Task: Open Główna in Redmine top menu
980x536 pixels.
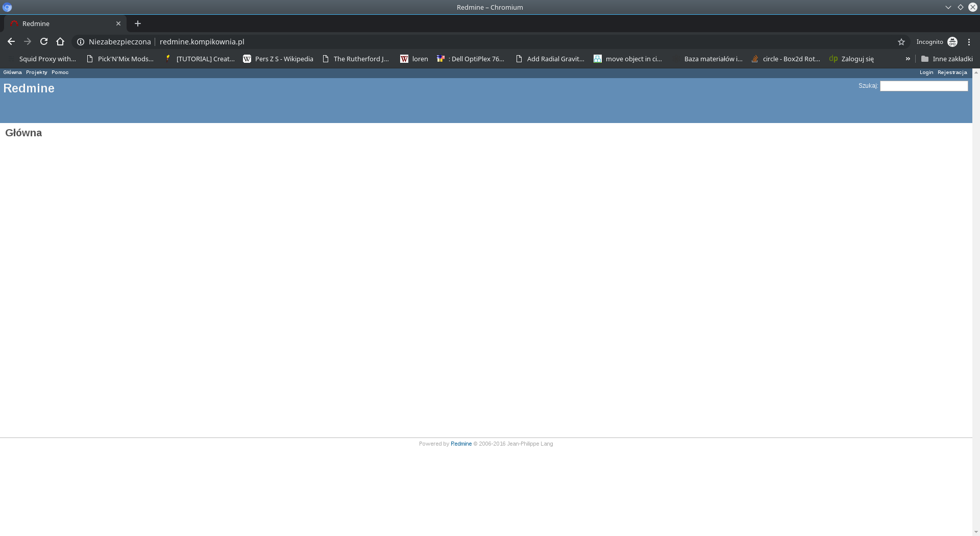Action: pos(13,72)
